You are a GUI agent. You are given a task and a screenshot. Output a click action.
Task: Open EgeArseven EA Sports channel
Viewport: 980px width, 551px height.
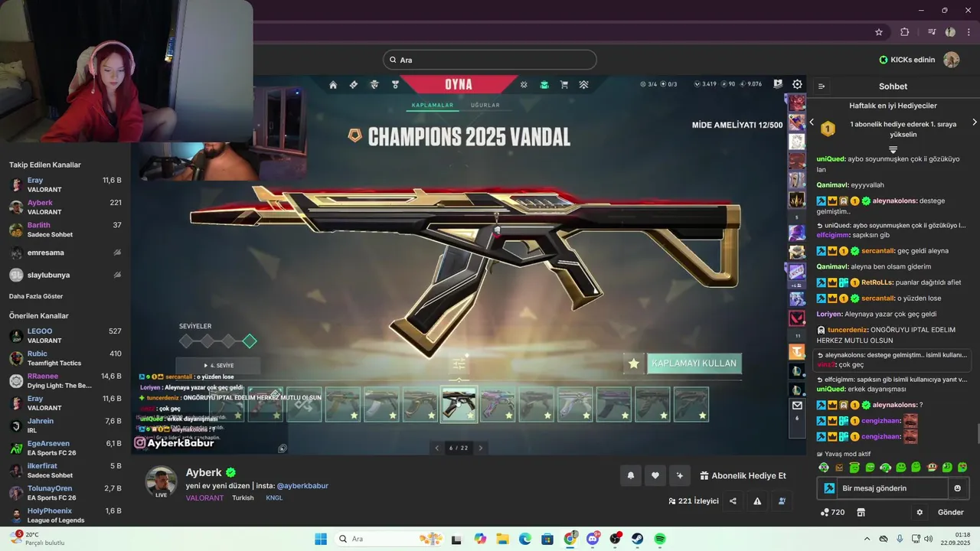[65, 448]
